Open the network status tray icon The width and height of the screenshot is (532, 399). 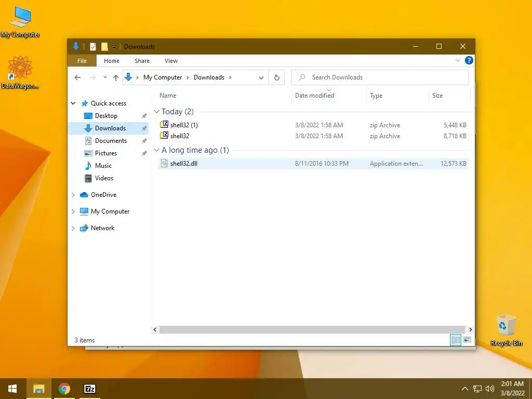click(477, 389)
